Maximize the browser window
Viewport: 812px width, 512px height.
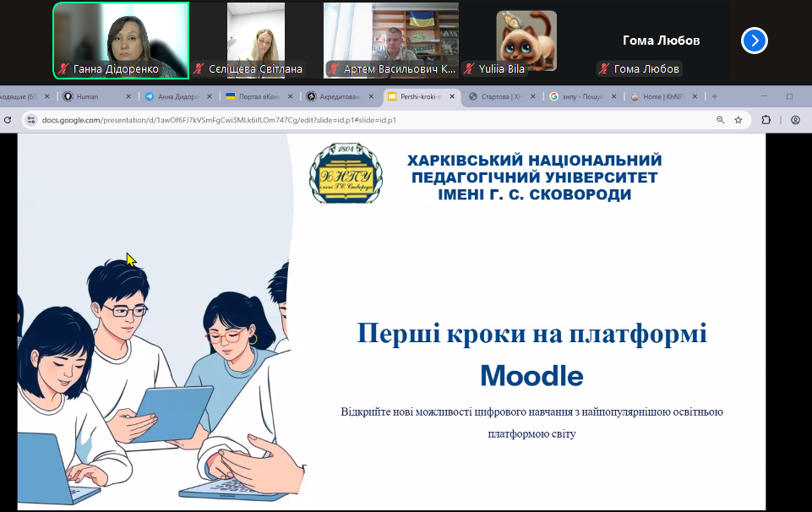pos(789,96)
